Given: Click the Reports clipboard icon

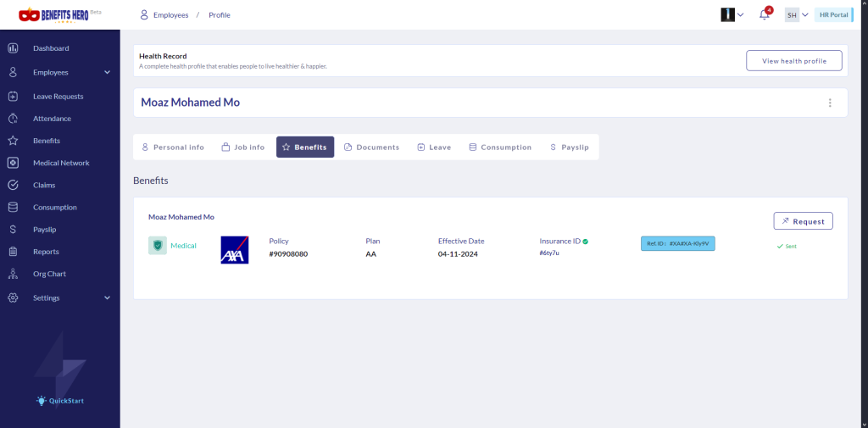Looking at the screenshot, I should [14, 252].
